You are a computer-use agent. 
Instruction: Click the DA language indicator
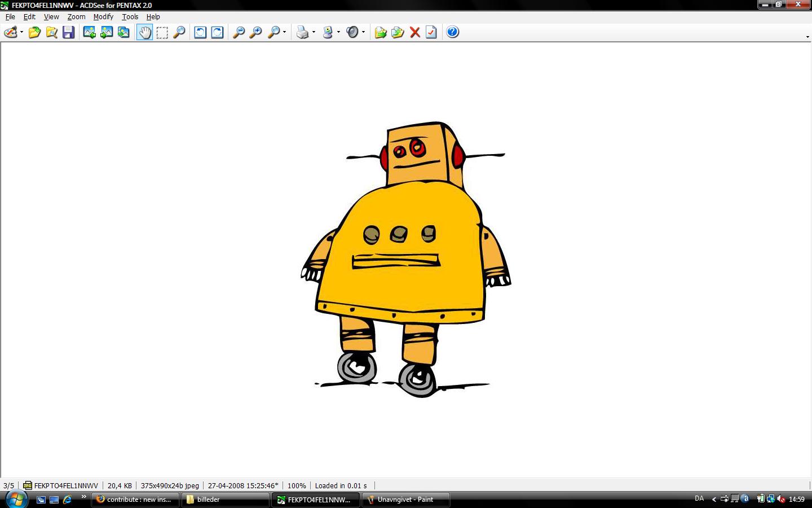699,499
